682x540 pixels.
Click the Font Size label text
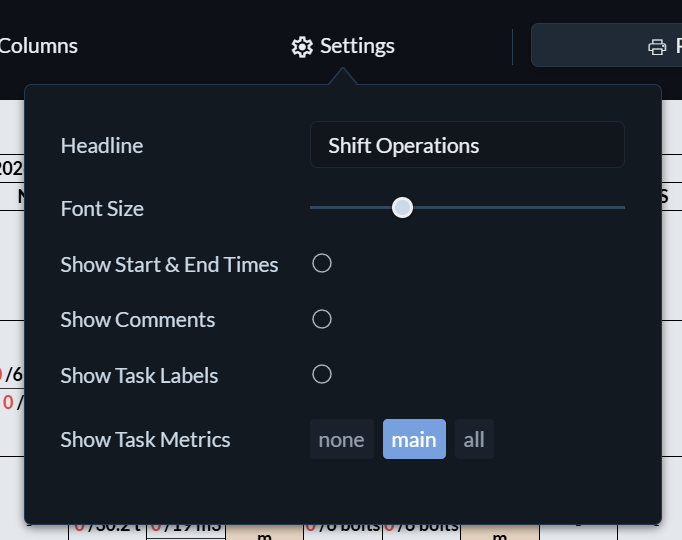(x=102, y=209)
